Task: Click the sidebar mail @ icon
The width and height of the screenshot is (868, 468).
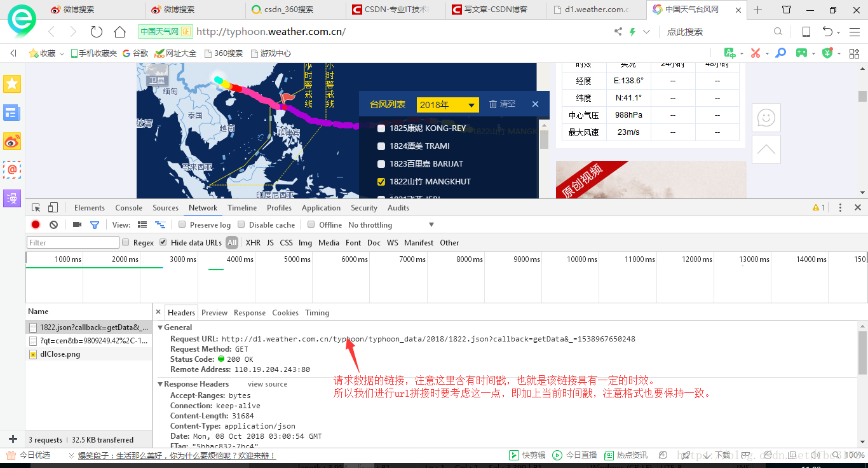Action: [12, 169]
